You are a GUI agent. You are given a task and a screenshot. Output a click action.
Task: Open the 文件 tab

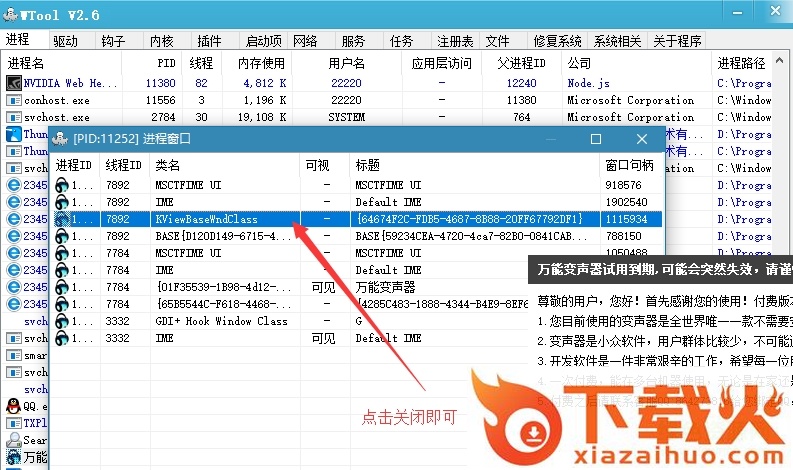coord(498,41)
